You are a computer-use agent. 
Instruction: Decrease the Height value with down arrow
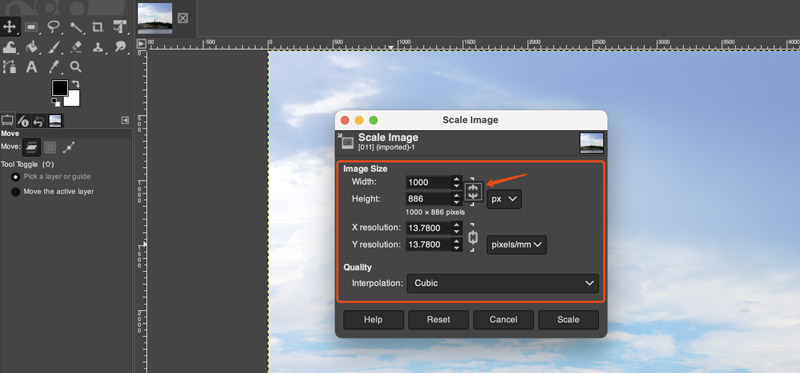(456, 203)
